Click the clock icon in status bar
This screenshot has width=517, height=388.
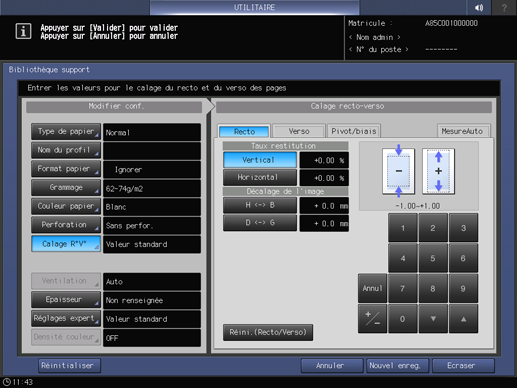[7, 382]
